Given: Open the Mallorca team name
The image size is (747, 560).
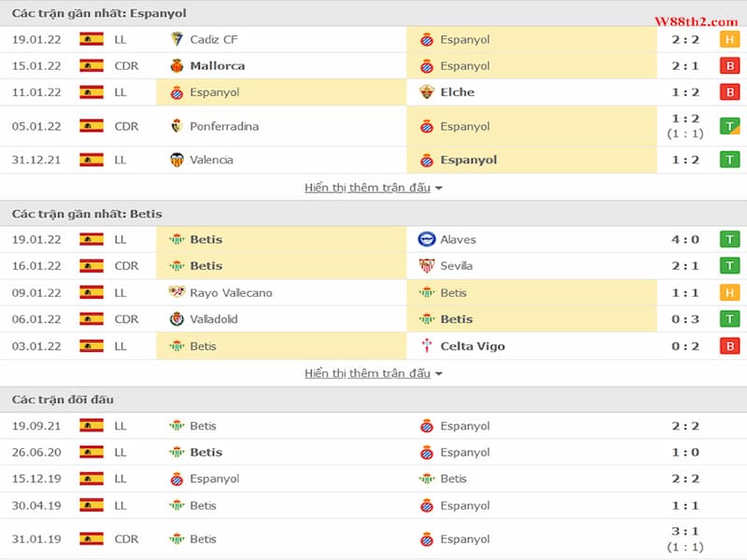Looking at the screenshot, I should (x=218, y=65).
